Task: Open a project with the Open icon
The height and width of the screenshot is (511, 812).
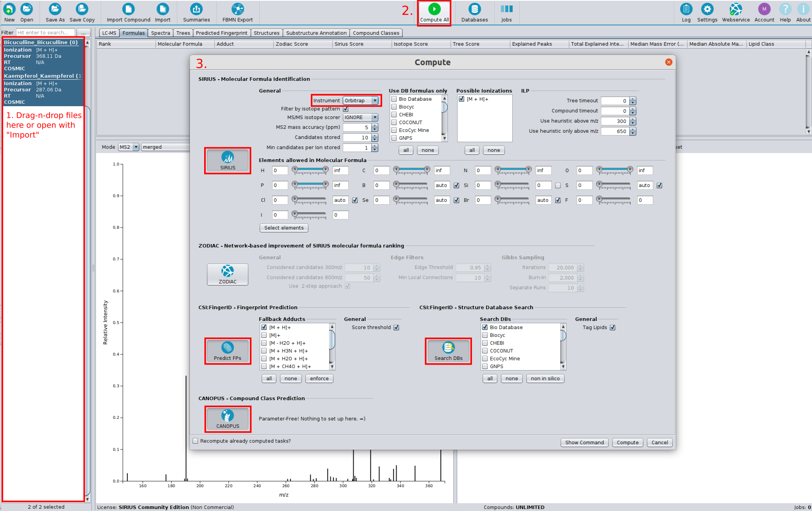Action: point(27,9)
